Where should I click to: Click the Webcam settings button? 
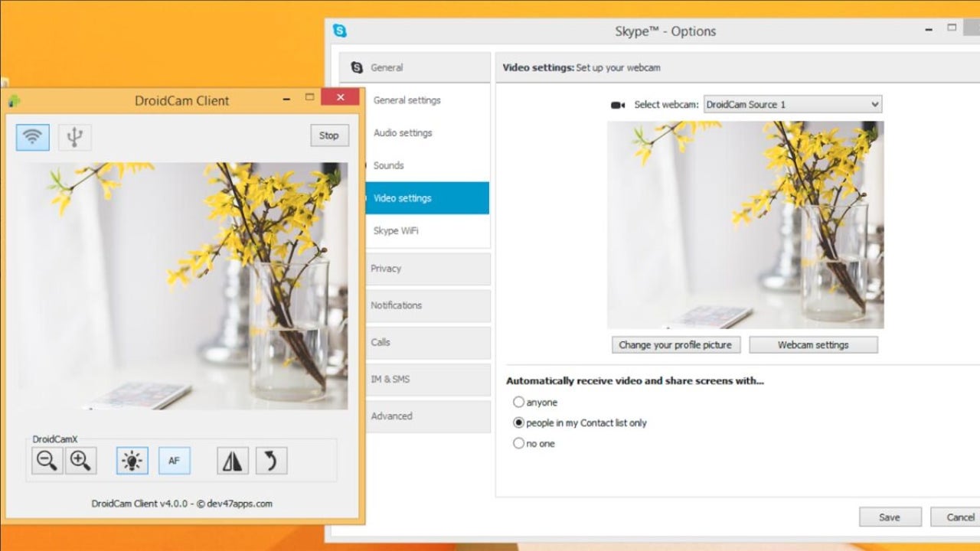coord(813,345)
